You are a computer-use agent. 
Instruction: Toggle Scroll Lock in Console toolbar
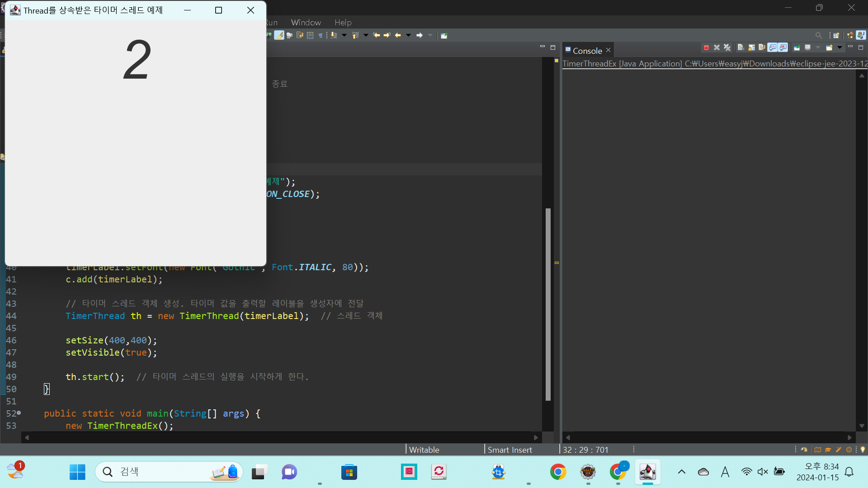coord(751,47)
